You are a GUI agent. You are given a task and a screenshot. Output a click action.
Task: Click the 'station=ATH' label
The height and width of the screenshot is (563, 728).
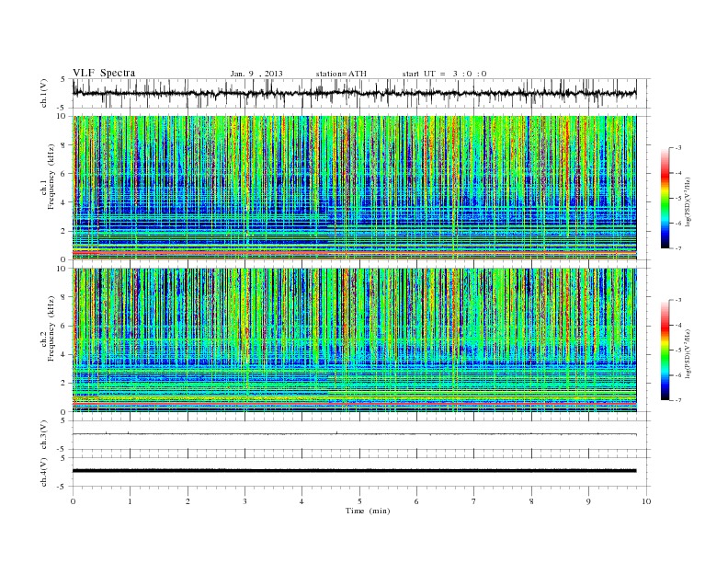click(341, 74)
